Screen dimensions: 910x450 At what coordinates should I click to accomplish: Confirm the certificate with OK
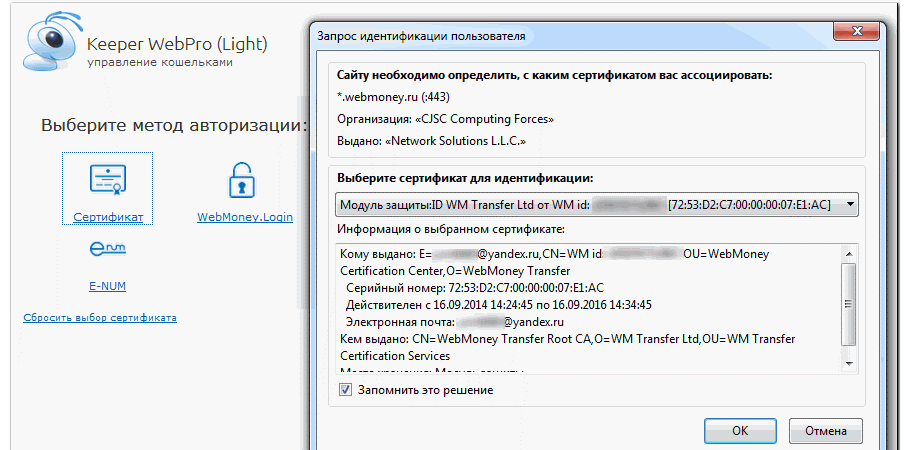(740, 431)
